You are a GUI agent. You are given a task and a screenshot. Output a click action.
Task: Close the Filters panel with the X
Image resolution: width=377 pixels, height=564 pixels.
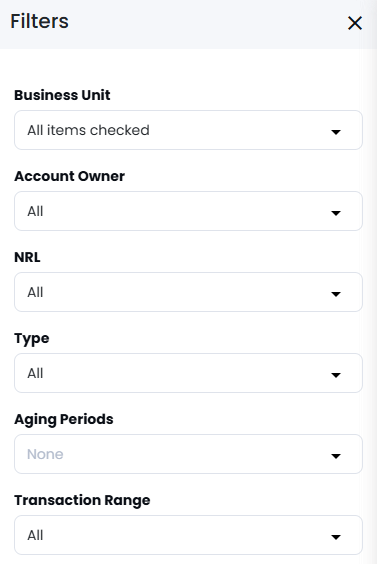(x=355, y=23)
